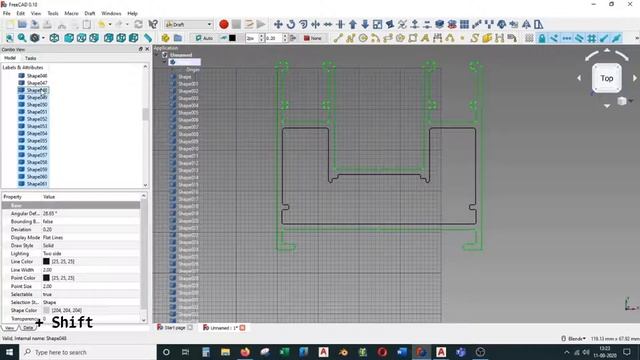Click the black line color swatch in toolbar

pos(232,38)
